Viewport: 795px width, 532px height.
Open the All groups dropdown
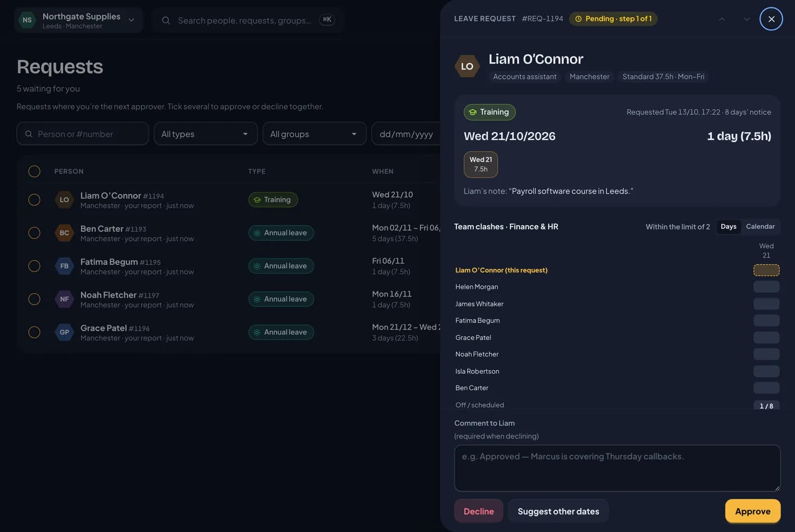pyautogui.click(x=315, y=134)
